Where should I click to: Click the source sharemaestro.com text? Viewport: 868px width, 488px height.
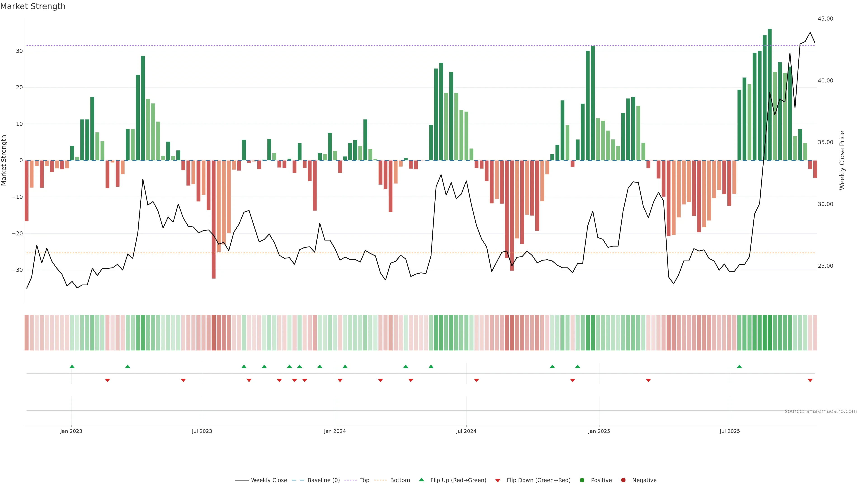pyautogui.click(x=821, y=411)
